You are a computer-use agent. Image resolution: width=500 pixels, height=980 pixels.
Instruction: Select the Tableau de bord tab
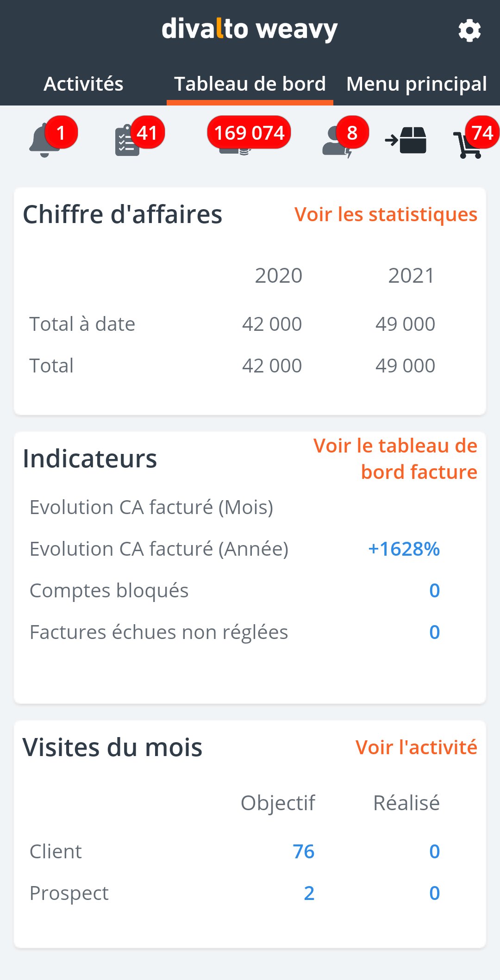point(250,84)
